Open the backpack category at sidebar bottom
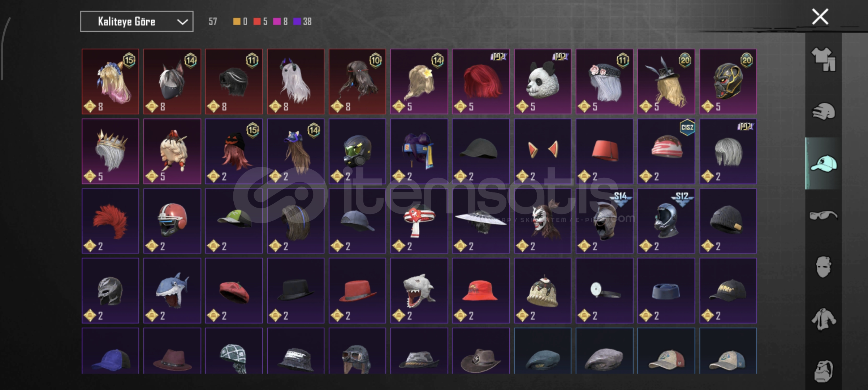The width and height of the screenshot is (868, 390). pyautogui.click(x=823, y=371)
